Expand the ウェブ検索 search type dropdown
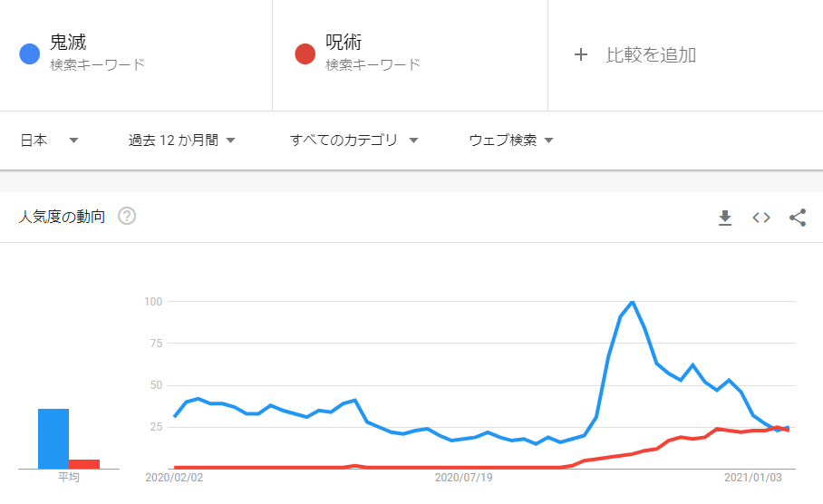This screenshot has width=823, height=504. [511, 141]
